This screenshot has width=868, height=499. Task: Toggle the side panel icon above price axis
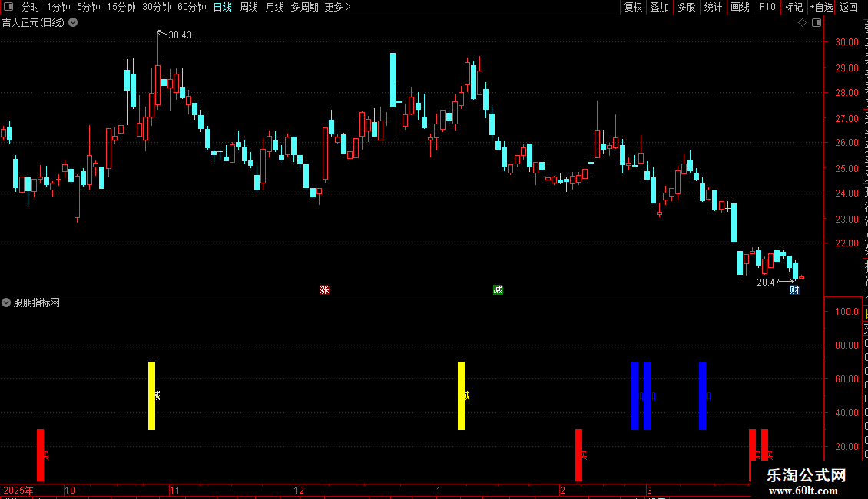[817, 23]
